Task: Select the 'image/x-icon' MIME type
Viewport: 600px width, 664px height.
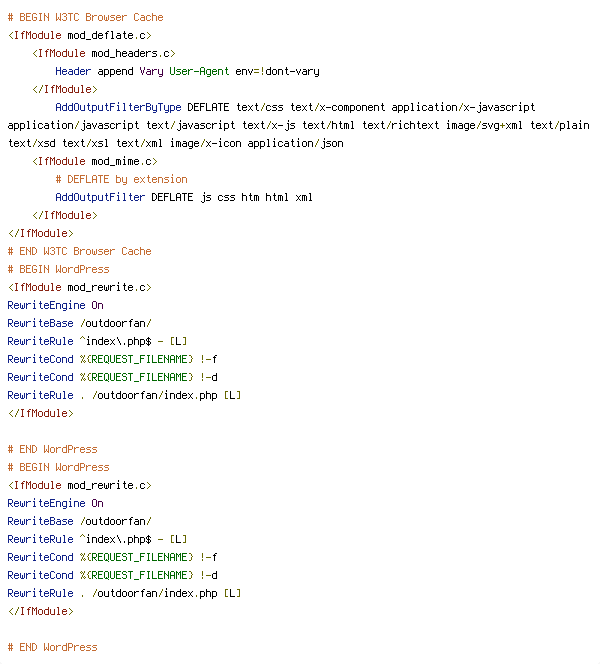Action: tap(205, 143)
